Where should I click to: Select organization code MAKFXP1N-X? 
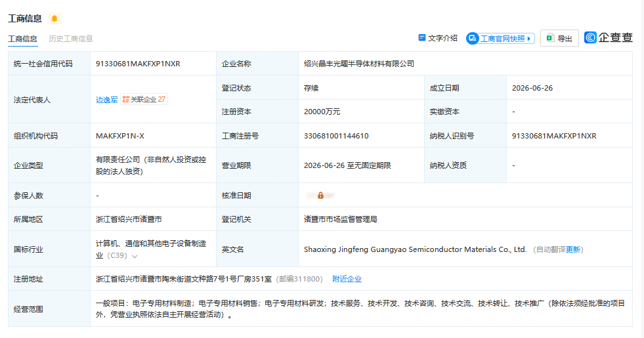pyautogui.click(x=120, y=136)
